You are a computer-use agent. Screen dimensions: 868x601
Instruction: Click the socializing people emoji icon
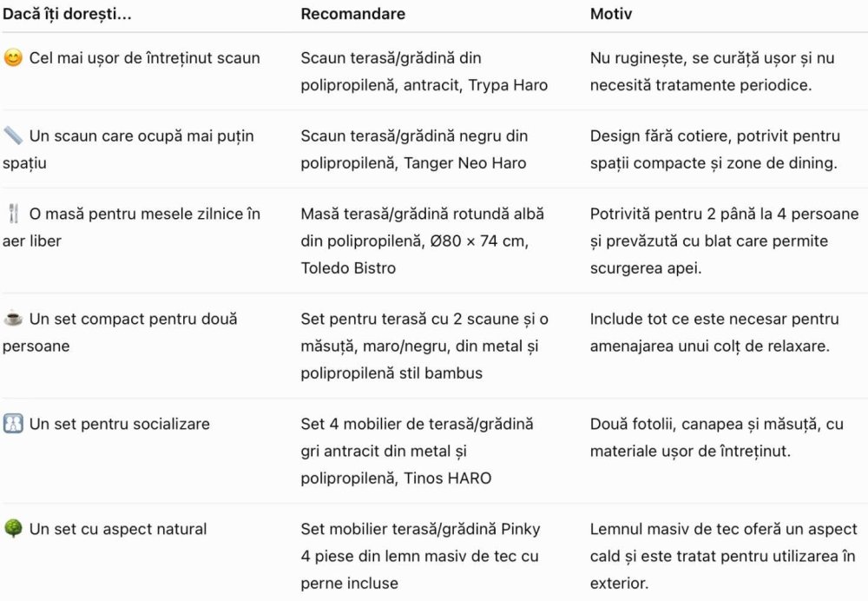point(13,424)
